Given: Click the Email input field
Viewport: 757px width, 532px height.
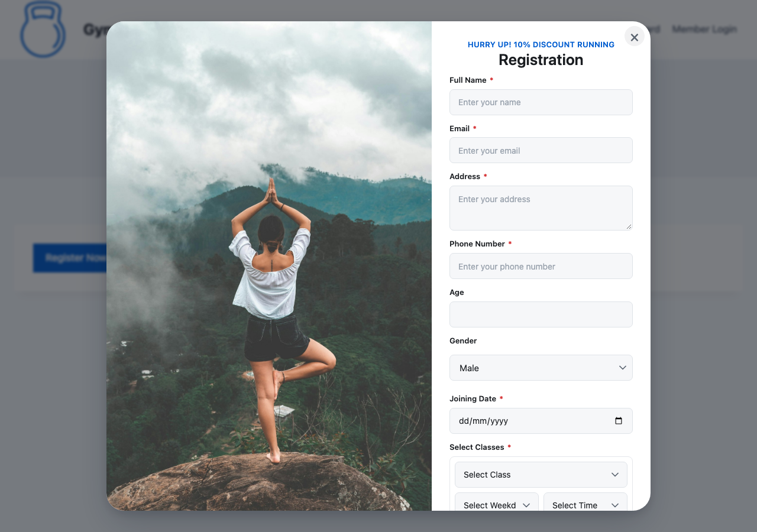Looking at the screenshot, I should coord(541,151).
